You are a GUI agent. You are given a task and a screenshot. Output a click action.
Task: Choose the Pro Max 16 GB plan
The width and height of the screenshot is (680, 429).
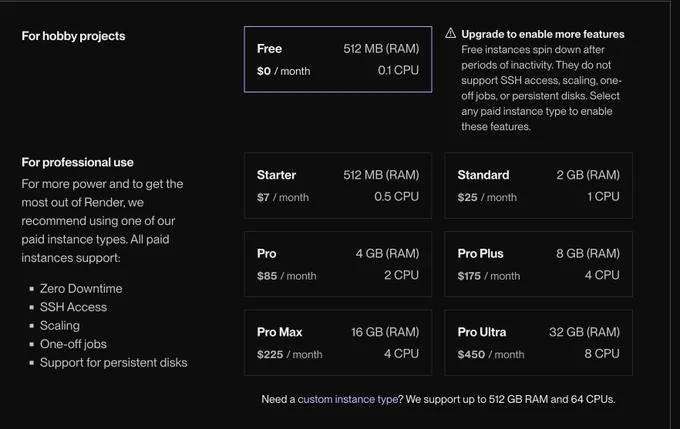click(338, 343)
